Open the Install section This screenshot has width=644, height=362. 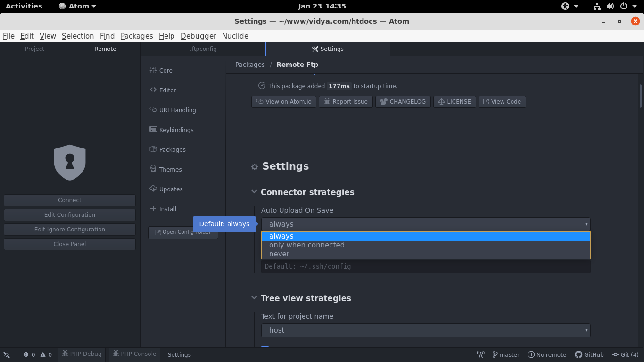coord(163,209)
